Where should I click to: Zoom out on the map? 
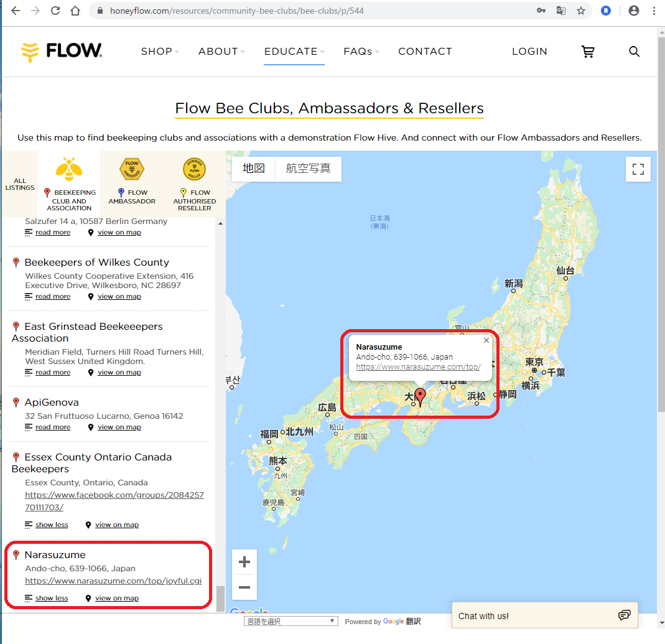(x=244, y=587)
